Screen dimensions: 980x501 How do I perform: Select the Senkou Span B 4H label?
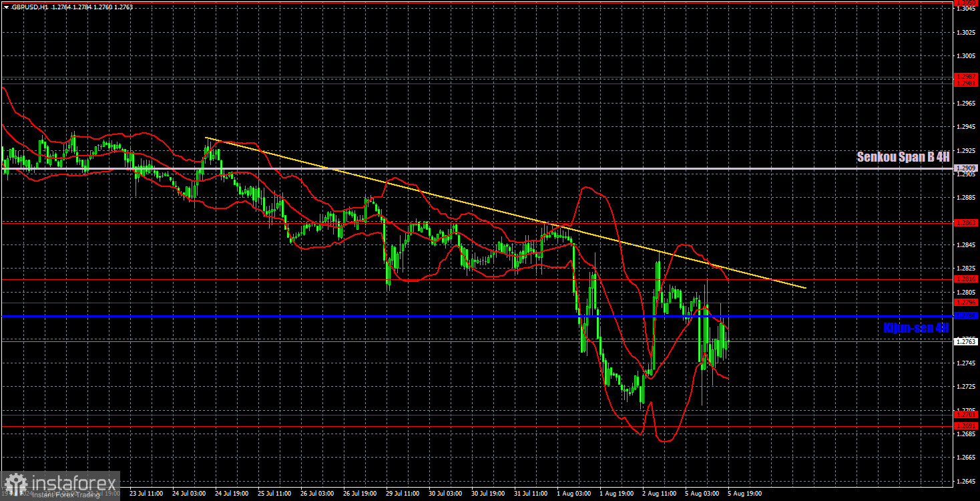pos(903,157)
